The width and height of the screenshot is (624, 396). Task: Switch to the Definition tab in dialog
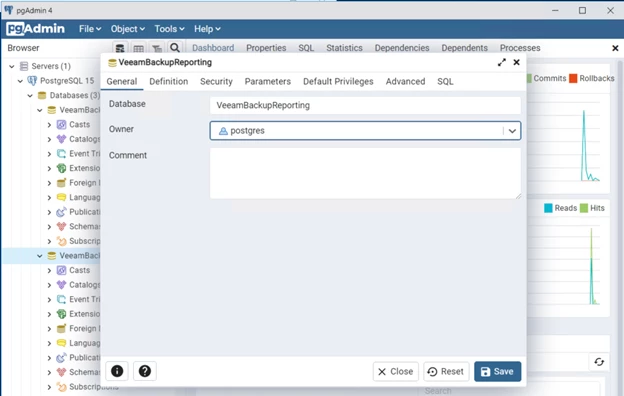169,82
